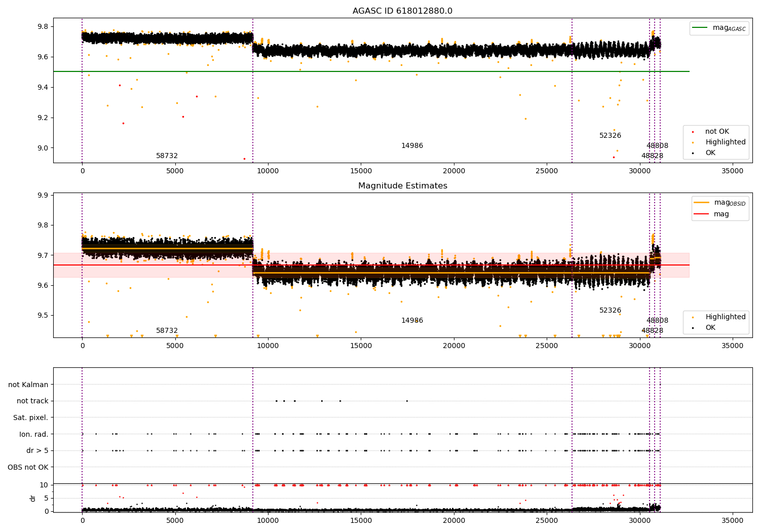Click annotation 14986 in Magnitude Estimates plot
This screenshot has height=532, width=760.
click(x=412, y=321)
